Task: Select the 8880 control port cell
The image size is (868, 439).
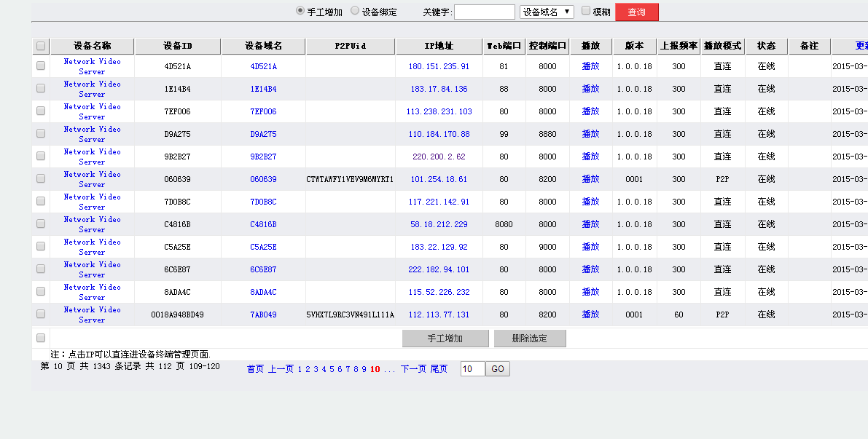Action: [x=547, y=135]
